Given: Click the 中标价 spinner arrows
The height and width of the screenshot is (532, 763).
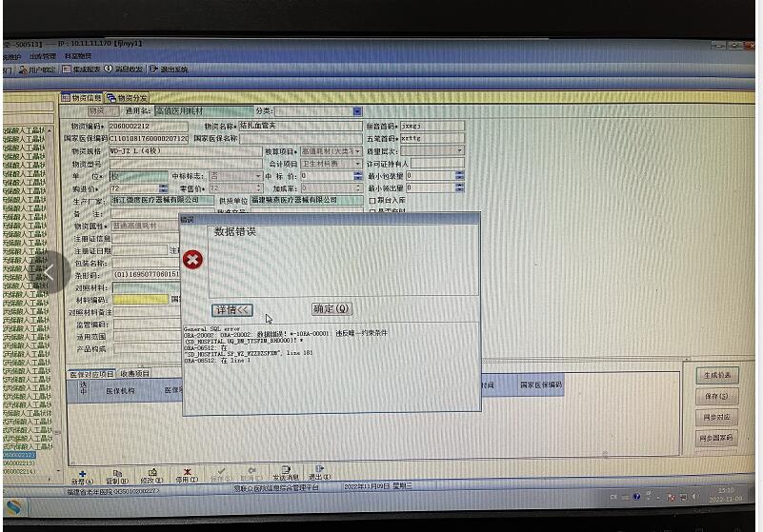Looking at the screenshot, I should pyautogui.click(x=358, y=175).
